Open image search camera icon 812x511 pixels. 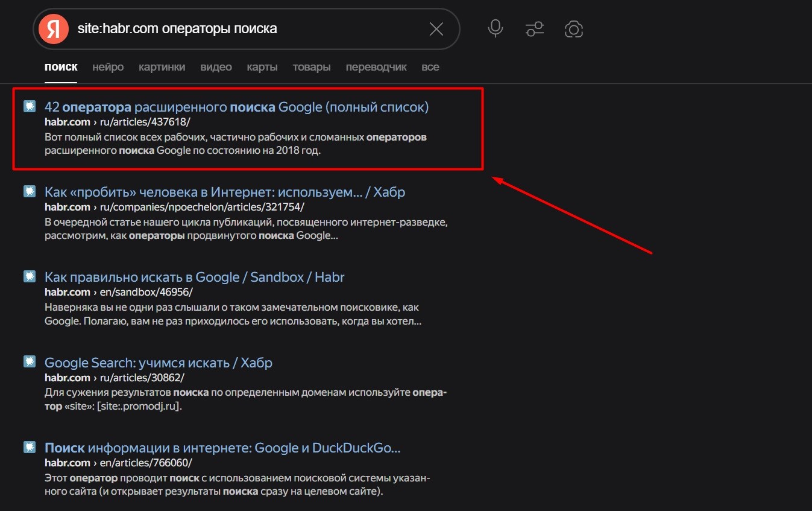[573, 29]
